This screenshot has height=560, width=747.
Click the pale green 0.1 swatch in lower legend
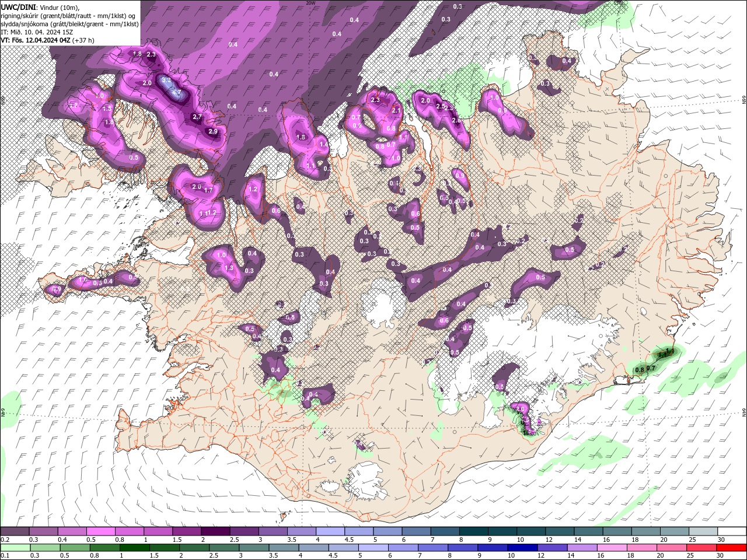click(15, 547)
